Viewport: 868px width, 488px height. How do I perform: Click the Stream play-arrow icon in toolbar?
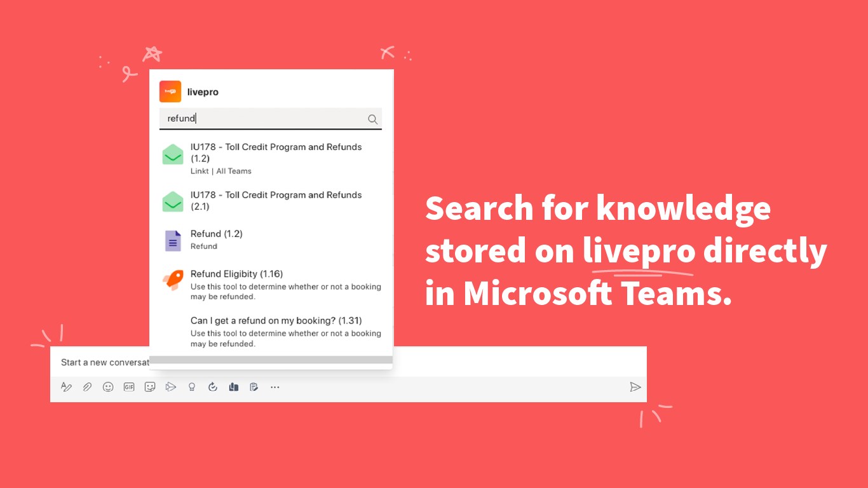click(170, 386)
